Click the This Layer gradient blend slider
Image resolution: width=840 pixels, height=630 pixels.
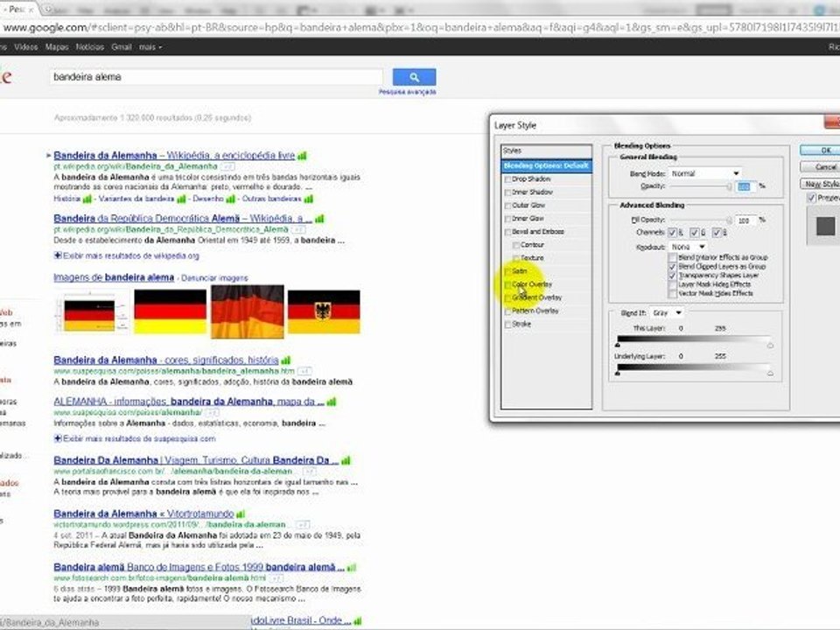(694, 340)
